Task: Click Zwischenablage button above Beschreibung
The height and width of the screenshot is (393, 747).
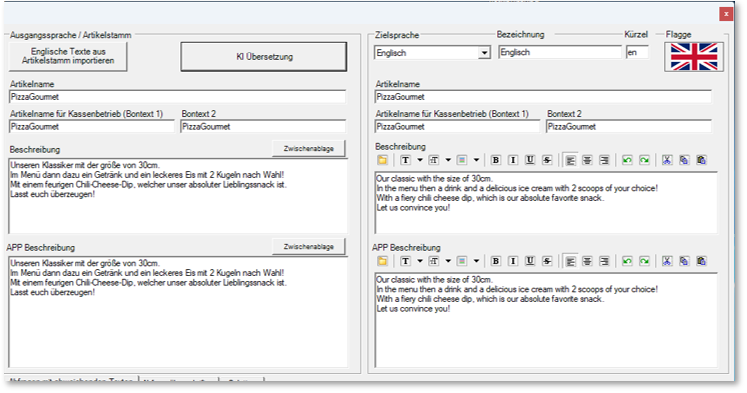Action: pos(309,149)
